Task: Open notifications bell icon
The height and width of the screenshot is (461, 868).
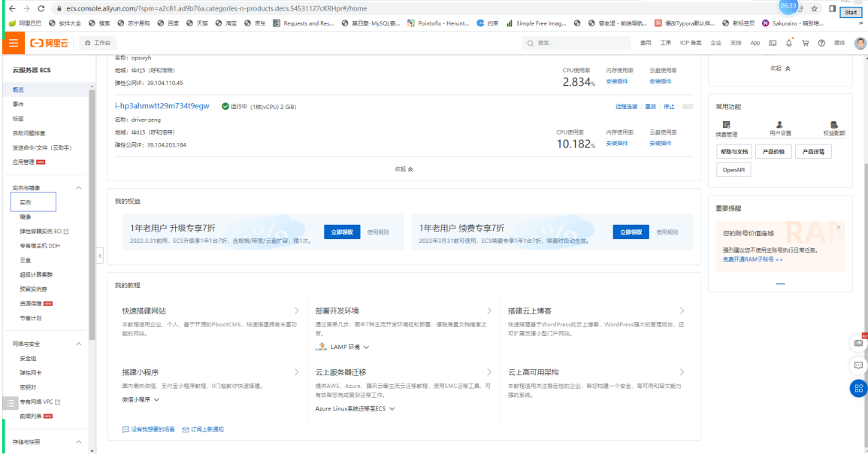Action: [x=789, y=43]
